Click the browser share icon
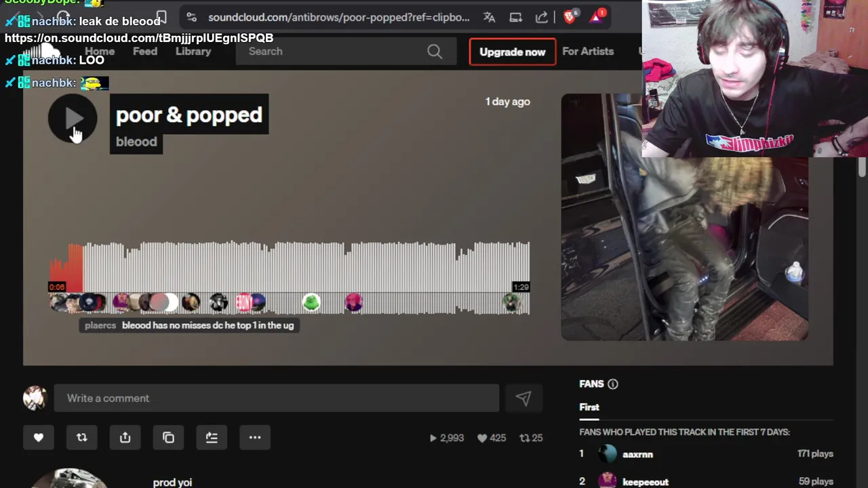 541,18
